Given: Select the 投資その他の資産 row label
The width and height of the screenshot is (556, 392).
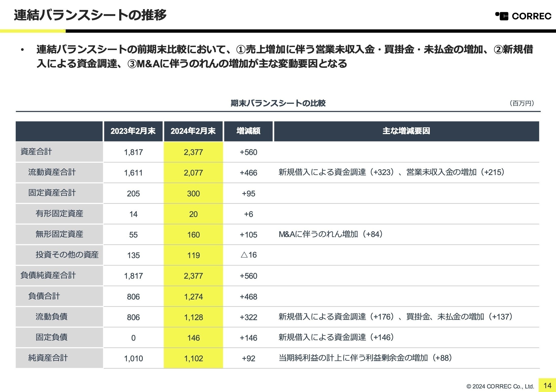Looking at the screenshot, I should point(67,255).
